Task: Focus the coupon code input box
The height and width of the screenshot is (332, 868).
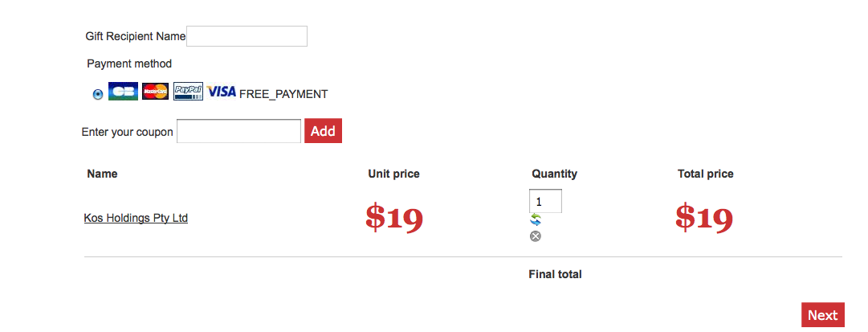Action: (x=238, y=131)
